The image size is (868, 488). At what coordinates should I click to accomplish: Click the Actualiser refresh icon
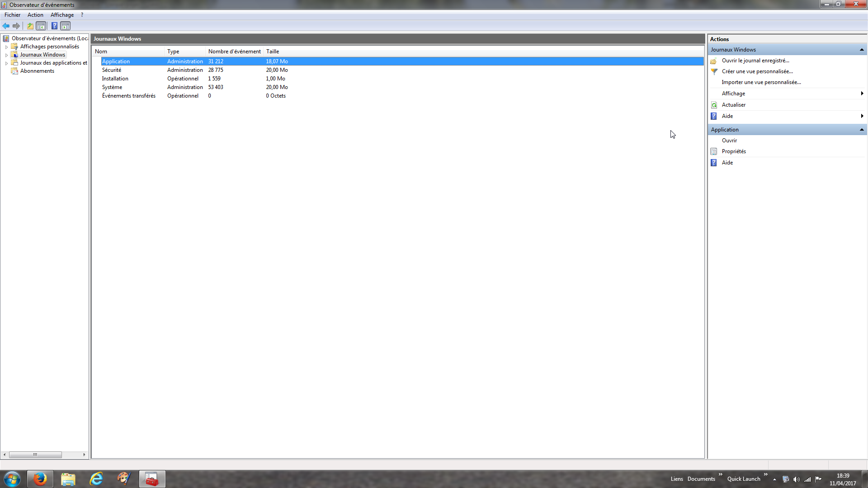pos(714,105)
